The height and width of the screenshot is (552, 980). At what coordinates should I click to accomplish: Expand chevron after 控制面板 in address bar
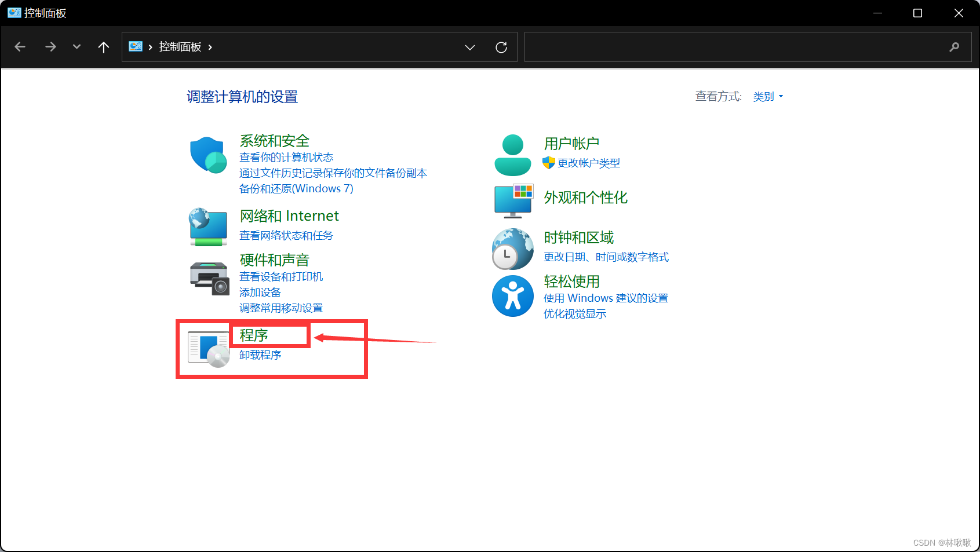tap(210, 47)
